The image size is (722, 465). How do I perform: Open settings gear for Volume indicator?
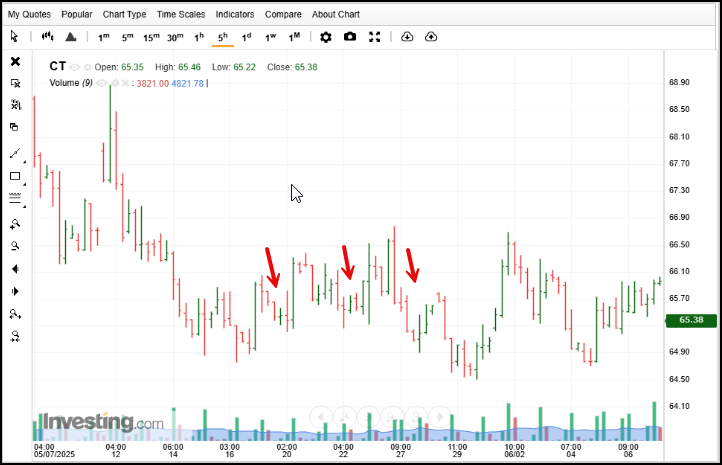(115, 83)
